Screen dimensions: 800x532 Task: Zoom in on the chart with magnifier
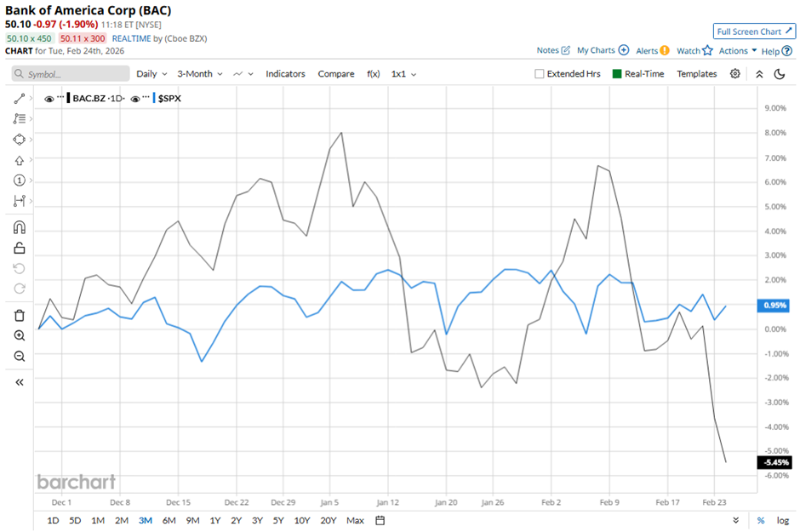[x=17, y=335]
